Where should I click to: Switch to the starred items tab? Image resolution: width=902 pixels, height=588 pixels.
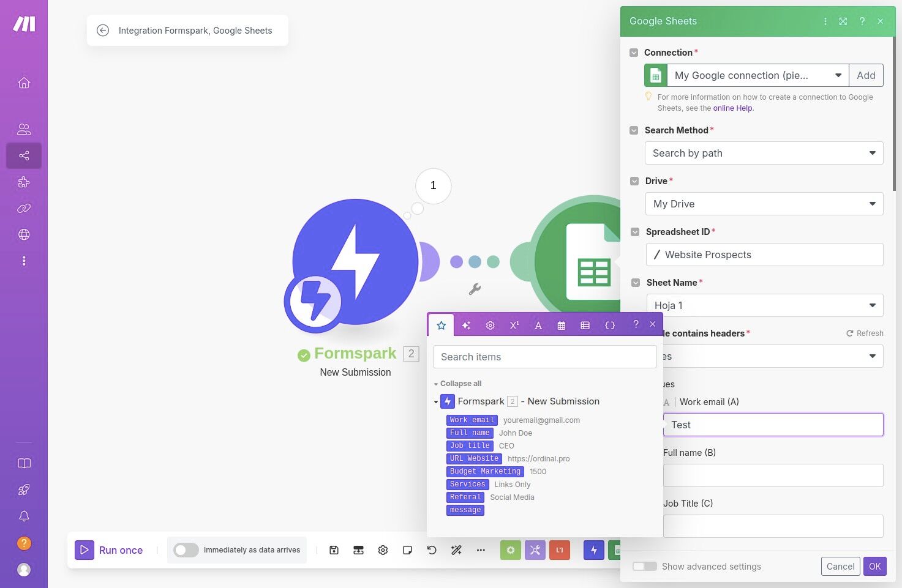click(442, 326)
